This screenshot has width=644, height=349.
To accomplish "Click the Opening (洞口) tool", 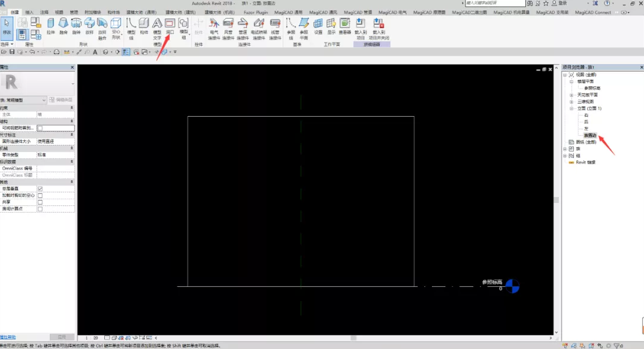I will pyautogui.click(x=170, y=26).
